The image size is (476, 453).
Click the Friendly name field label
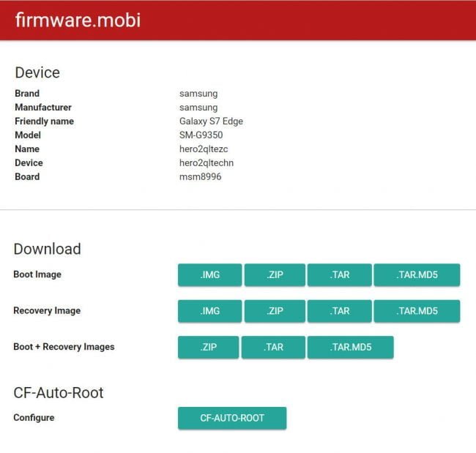coord(45,121)
